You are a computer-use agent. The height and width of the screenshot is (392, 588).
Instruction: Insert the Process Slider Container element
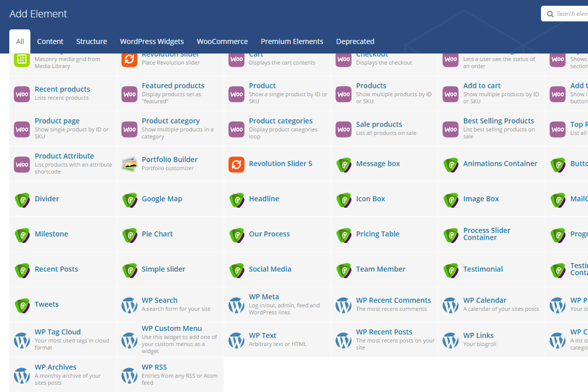[491, 234]
